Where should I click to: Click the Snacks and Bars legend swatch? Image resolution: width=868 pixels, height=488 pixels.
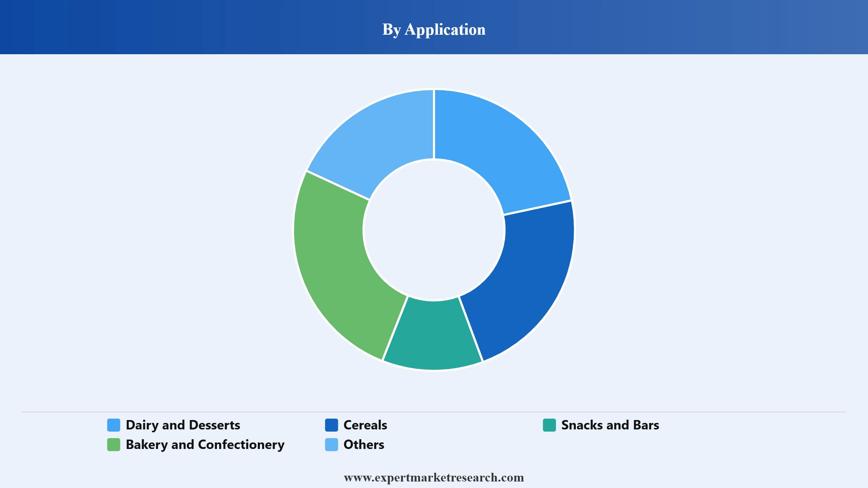click(x=549, y=425)
